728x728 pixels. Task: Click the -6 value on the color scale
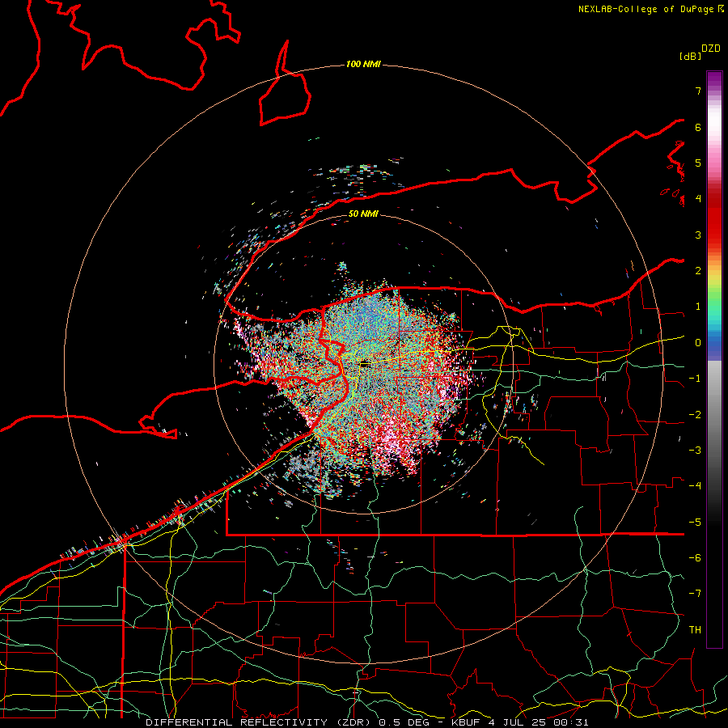coord(695,558)
